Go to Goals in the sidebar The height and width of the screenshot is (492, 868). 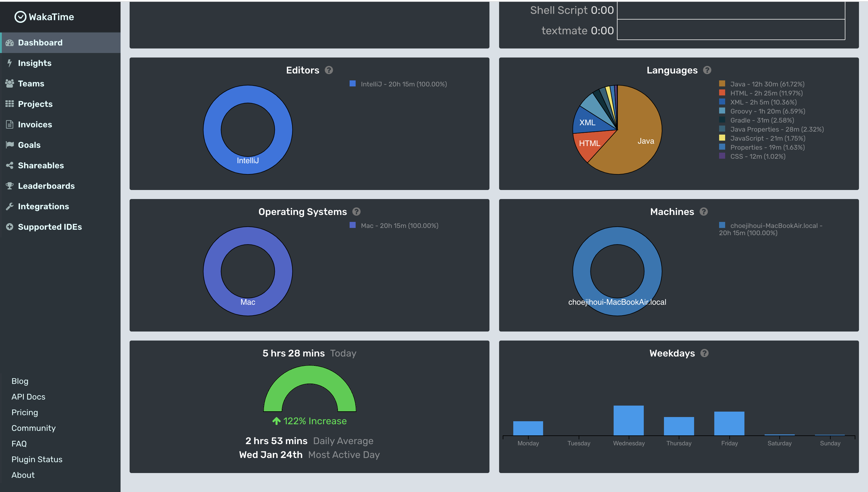pos(29,145)
